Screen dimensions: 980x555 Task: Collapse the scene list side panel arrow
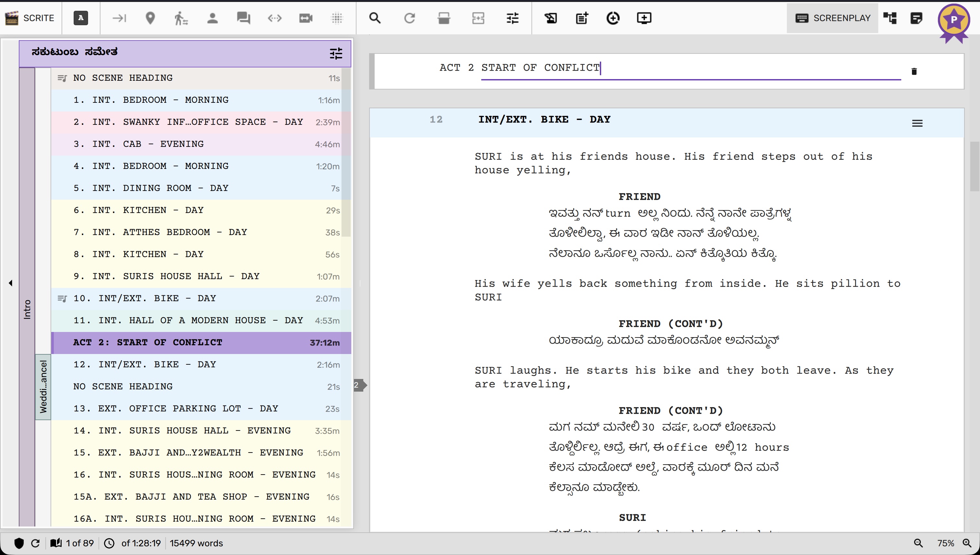point(11,283)
